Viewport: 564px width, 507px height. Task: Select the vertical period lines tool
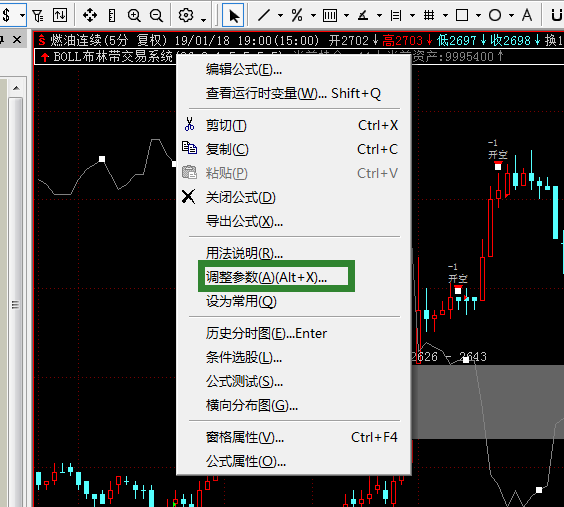(x=330, y=15)
